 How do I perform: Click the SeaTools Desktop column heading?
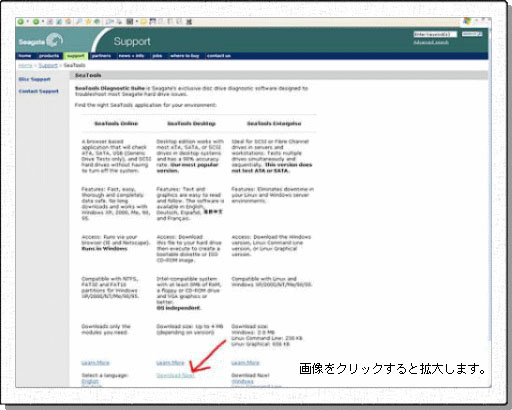pos(191,124)
